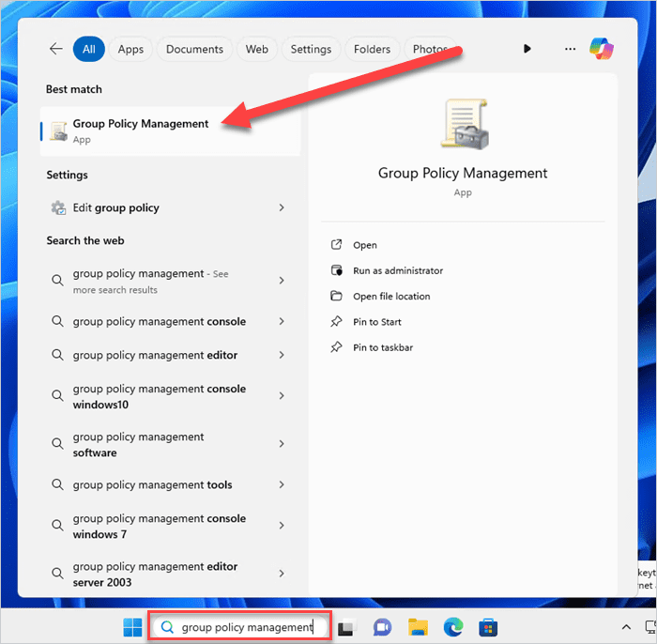657x644 pixels.
Task: Switch to the Documents filter tab
Action: point(194,49)
